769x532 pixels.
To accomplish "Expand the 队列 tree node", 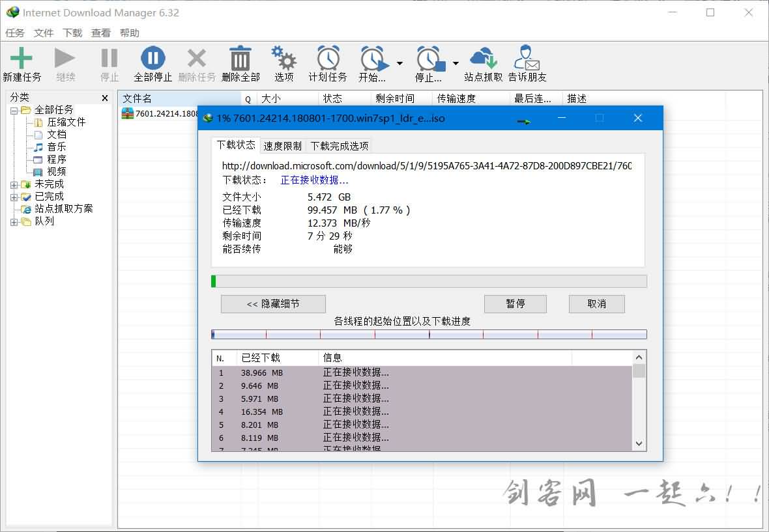I will (x=14, y=222).
